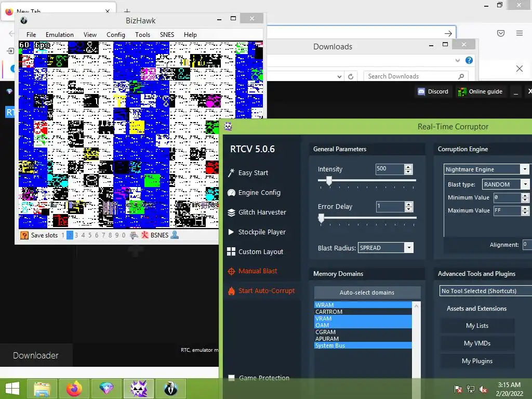Viewport: 532px width, 399px height.
Task: Open BizHawk Config menu
Action: 116,35
